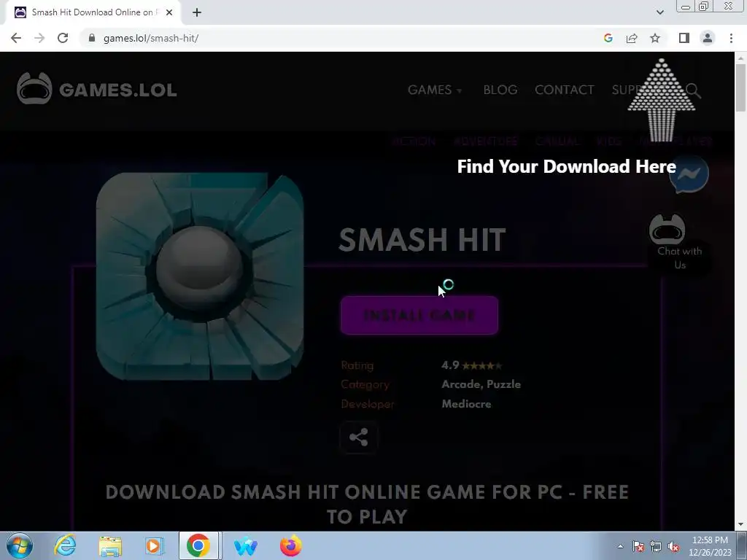Open File Explorer from taskbar
Viewport: 747px width, 560px height.
[x=110, y=545]
